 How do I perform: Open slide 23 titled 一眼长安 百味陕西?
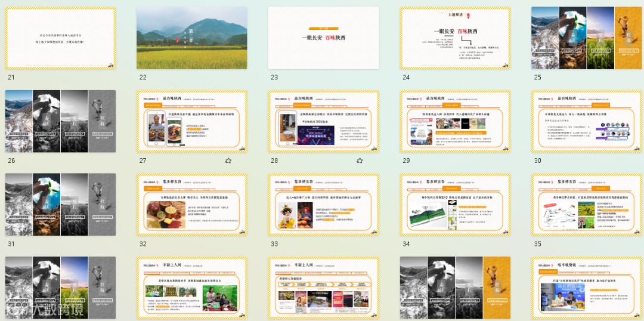pos(324,38)
